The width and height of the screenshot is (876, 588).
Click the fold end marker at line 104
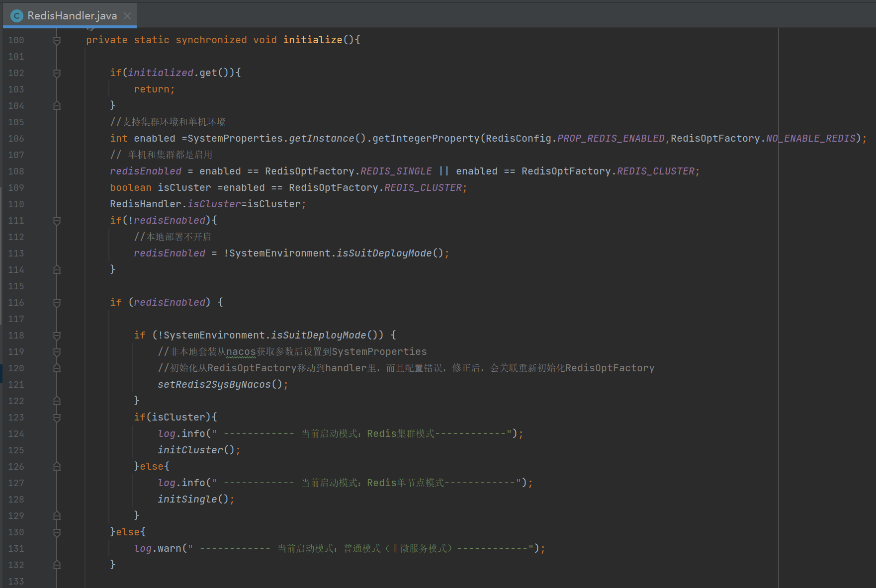click(x=57, y=106)
